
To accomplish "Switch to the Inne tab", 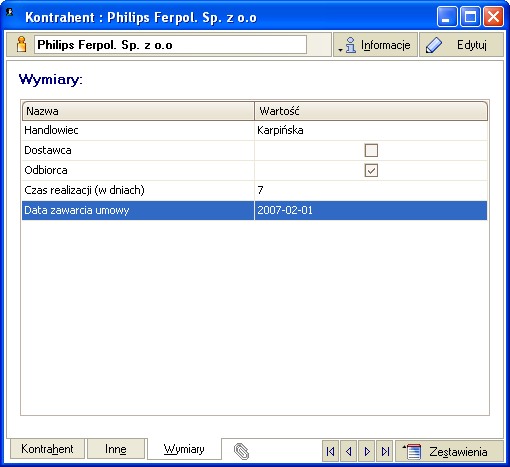I will tap(116, 449).
